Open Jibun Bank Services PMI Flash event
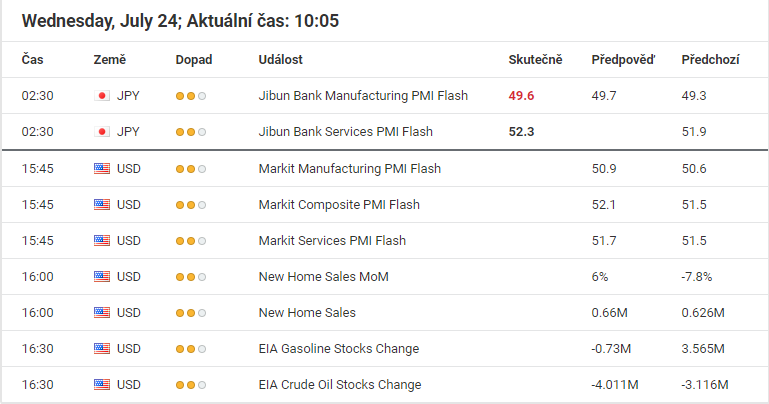Image resolution: width=769 pixels, height=404 pixels. (345, 132)
